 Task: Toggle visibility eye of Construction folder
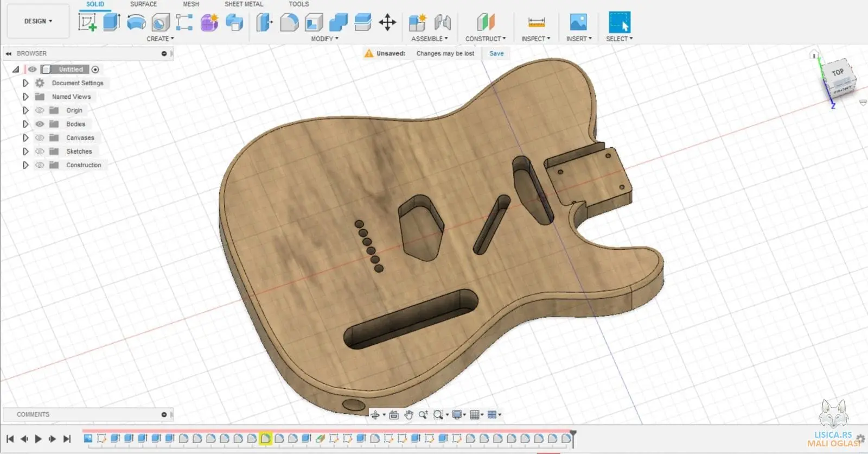[x=40, y=165]
